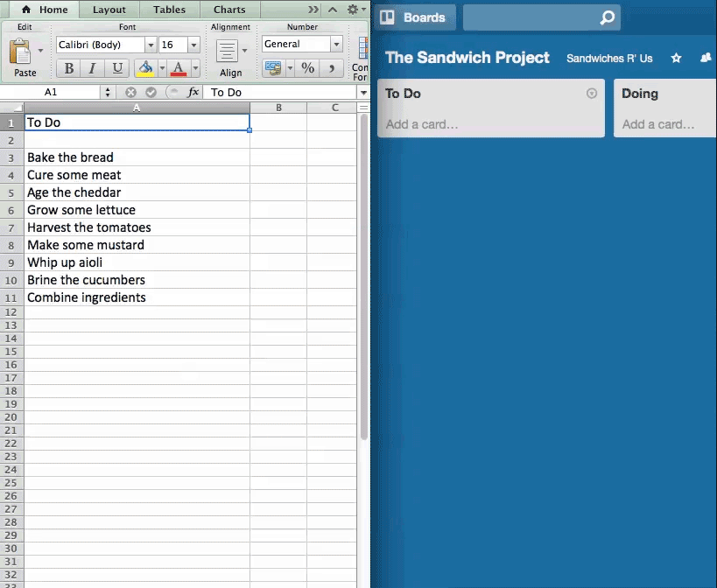This screenshot has height=588, width=717.
Task: Open the Trello Boards menu
Action: (x=413, y=17)
